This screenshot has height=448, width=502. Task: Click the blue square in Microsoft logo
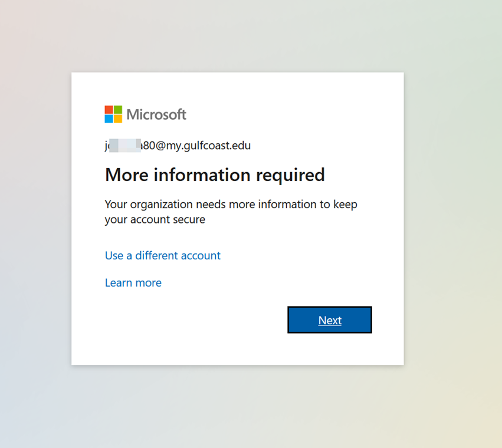[x=109, y=118]
